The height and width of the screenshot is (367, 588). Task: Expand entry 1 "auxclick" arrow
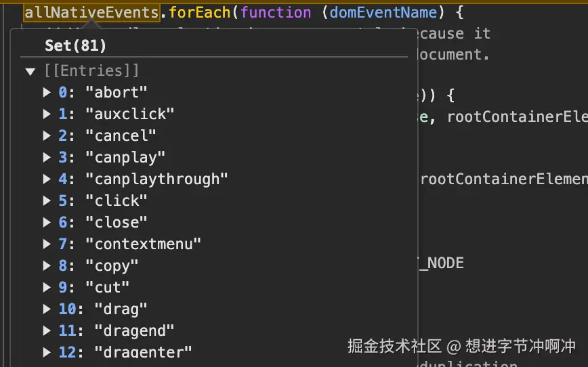tap(47, 114)
